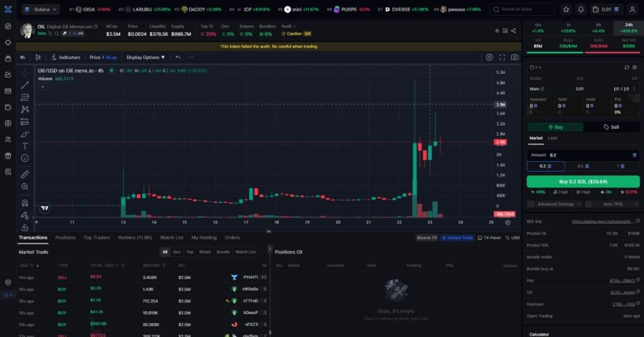Screen dimensions: 644x337
Task: Undo the last chart action
Action: point(178,57)
